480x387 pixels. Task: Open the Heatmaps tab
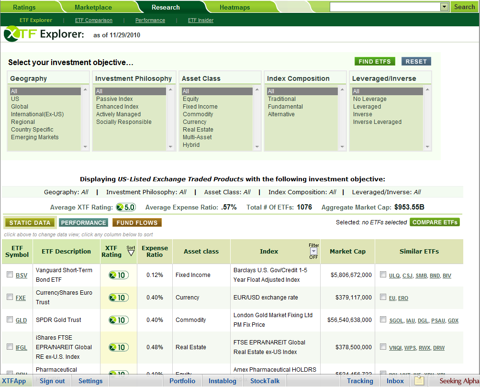click(235, 7)
